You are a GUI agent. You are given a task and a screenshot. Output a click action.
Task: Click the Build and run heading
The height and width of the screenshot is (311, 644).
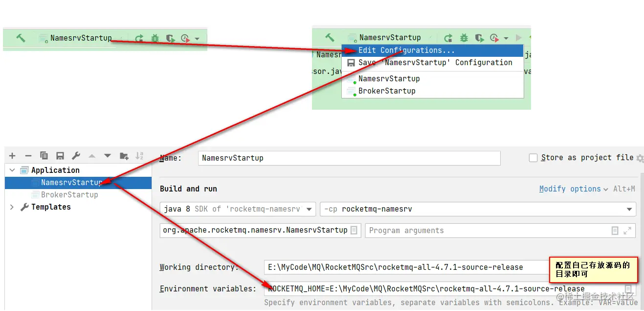click(x=188, y=189)
